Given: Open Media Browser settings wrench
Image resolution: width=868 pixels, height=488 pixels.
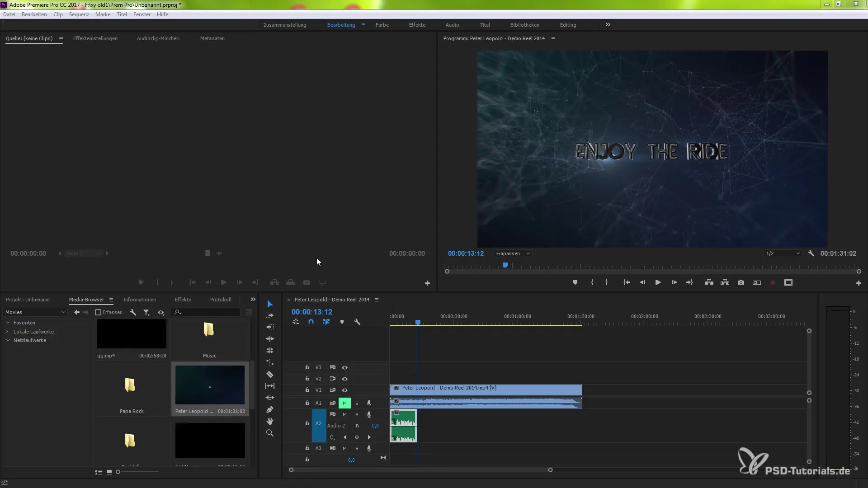Looking at the screenshot, I should (x=133, y=312).
